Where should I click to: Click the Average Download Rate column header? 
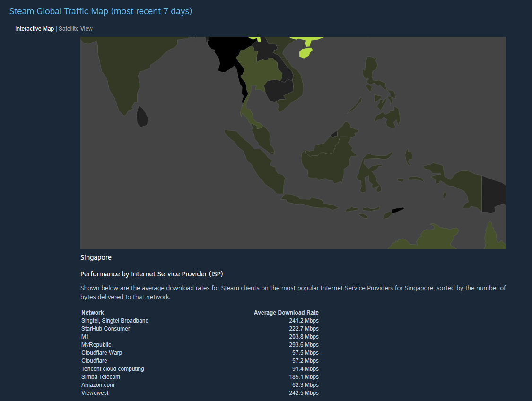(287, 313)
